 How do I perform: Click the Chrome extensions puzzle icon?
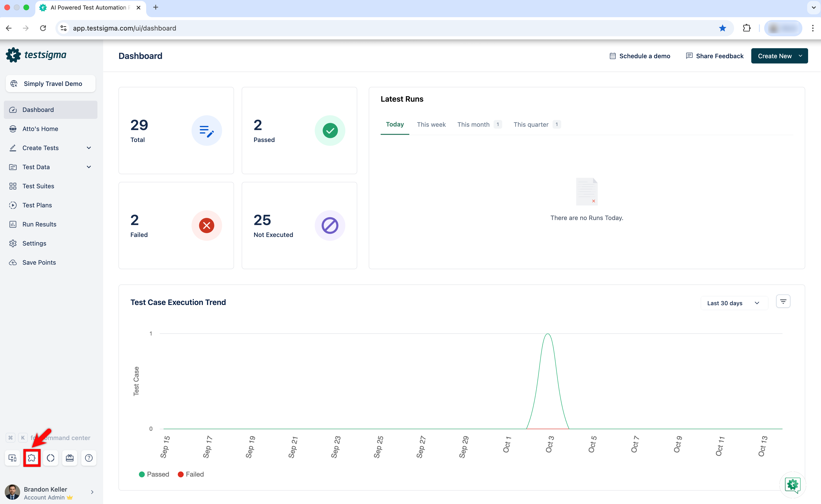(747, 28)
